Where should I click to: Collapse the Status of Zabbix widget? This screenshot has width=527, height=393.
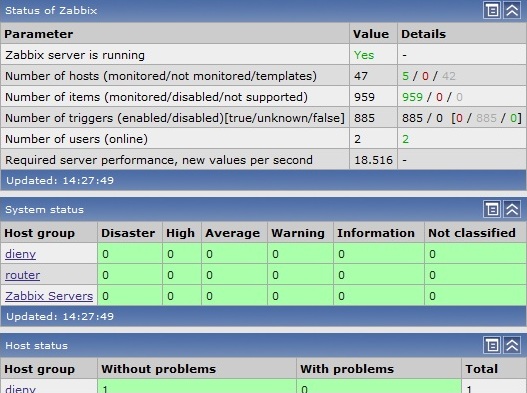(512, 10)
